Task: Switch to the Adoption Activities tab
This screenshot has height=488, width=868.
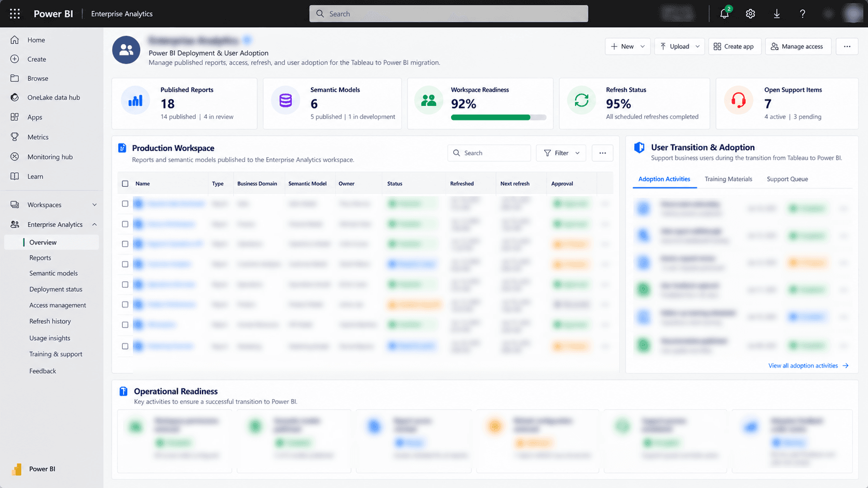Action: pyautogui.click(x=664, y=179)
